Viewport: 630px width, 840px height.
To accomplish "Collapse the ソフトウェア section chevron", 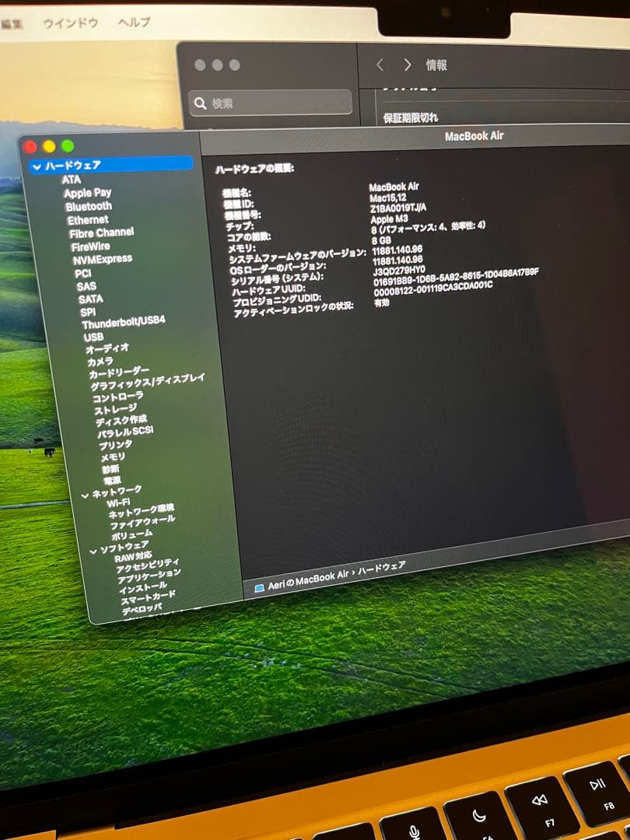I will [93, 551].
